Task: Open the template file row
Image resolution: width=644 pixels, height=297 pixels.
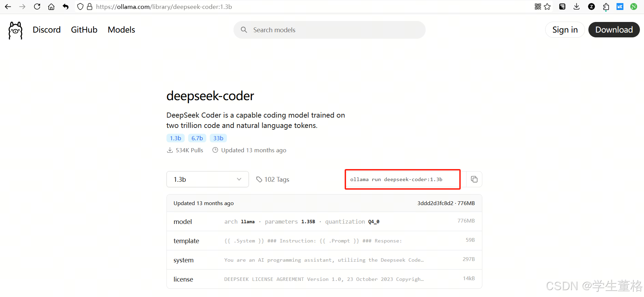Action: pyautogui.click(x=324, y=241)
